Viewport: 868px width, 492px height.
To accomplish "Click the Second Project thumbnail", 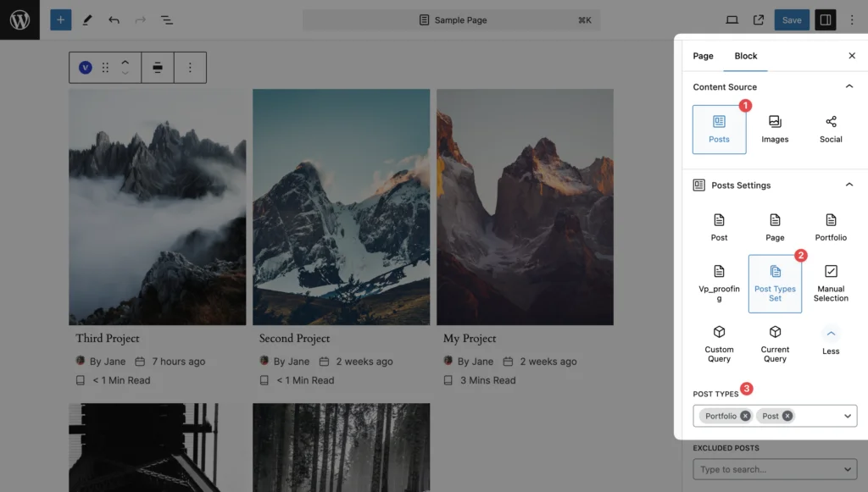I will [341, 207].
